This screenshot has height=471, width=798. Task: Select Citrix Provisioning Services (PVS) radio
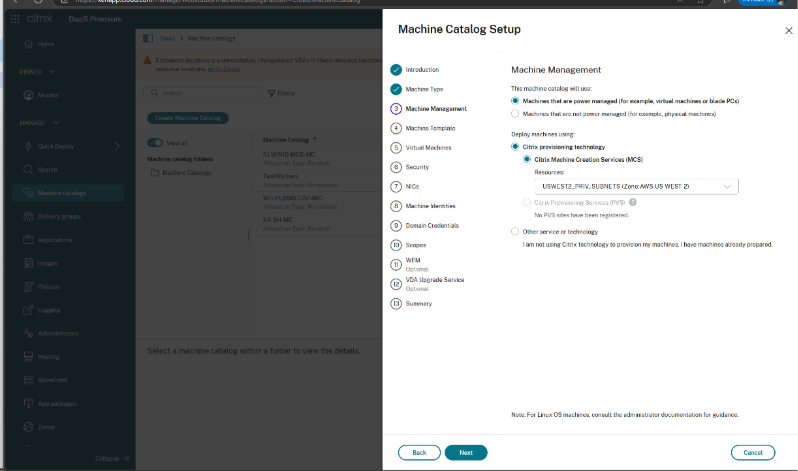coord(527,202)
